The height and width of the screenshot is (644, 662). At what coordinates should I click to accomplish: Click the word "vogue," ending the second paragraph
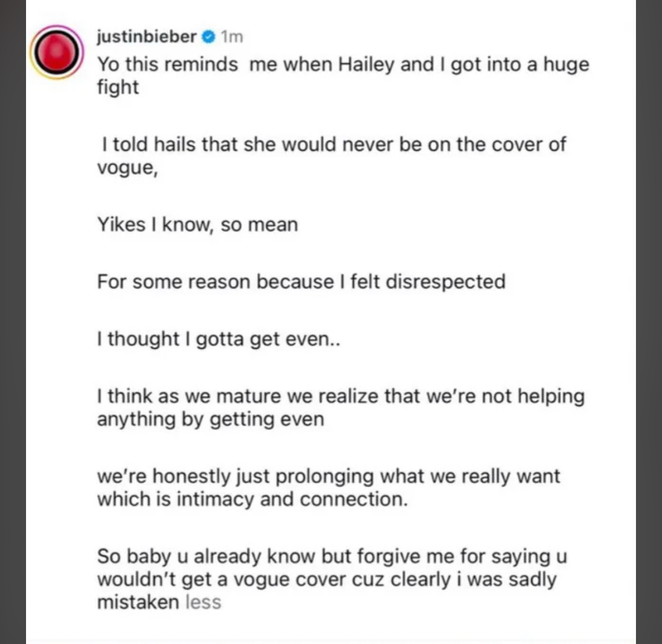tap(127, 168)
